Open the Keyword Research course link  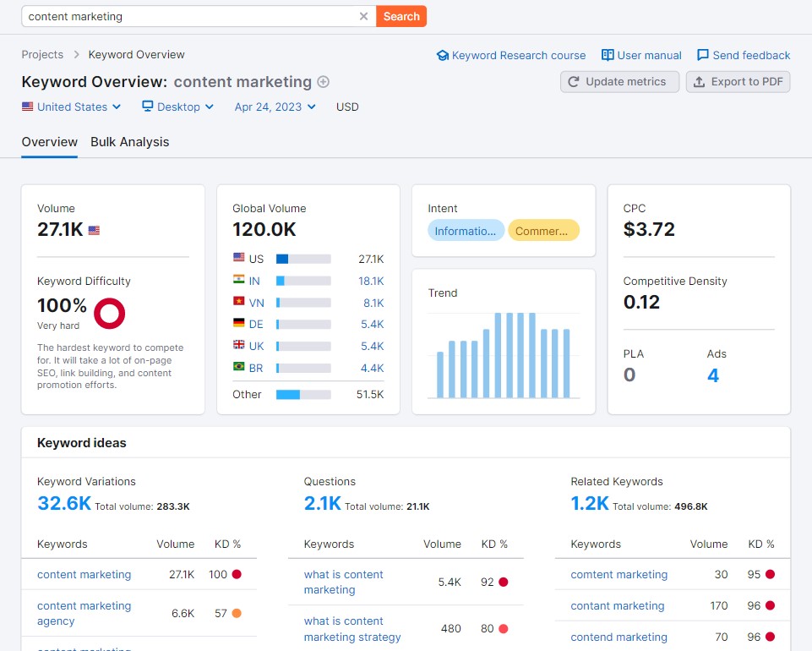(x=518, y=56)
